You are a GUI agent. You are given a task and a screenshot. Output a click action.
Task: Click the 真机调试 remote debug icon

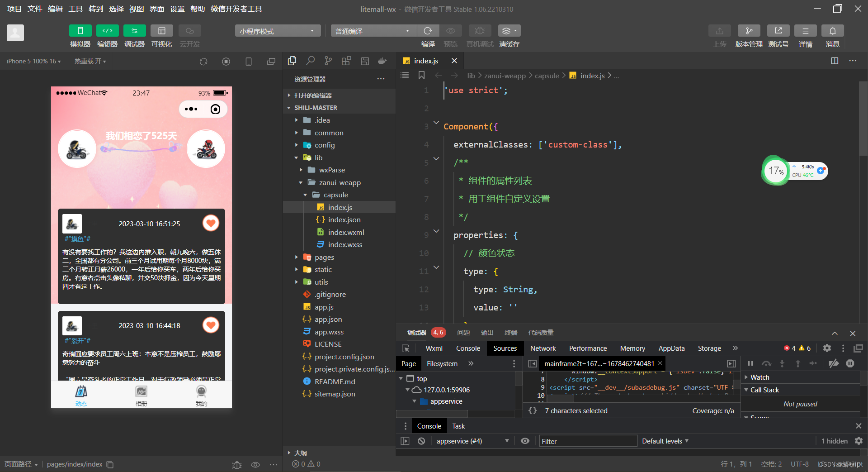pos(480,31)
